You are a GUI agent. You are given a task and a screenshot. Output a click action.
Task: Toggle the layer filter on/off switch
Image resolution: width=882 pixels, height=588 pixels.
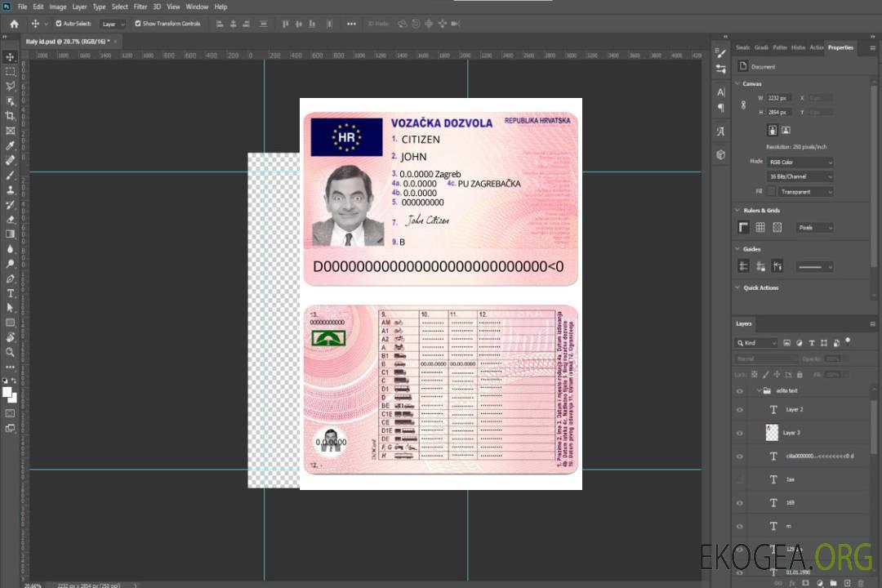848,341
